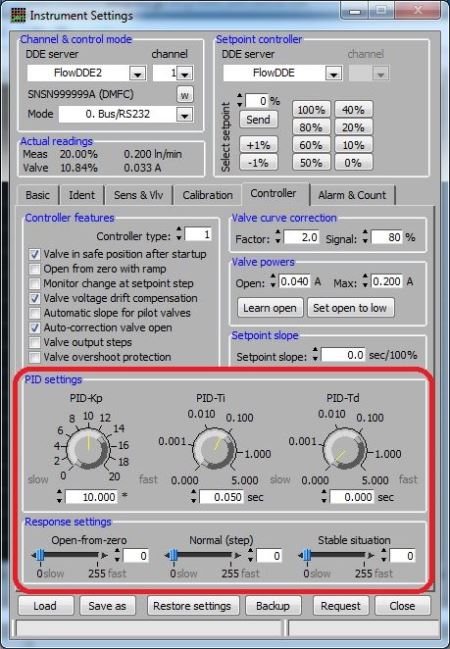Click the -1% setpoint button

258,163
